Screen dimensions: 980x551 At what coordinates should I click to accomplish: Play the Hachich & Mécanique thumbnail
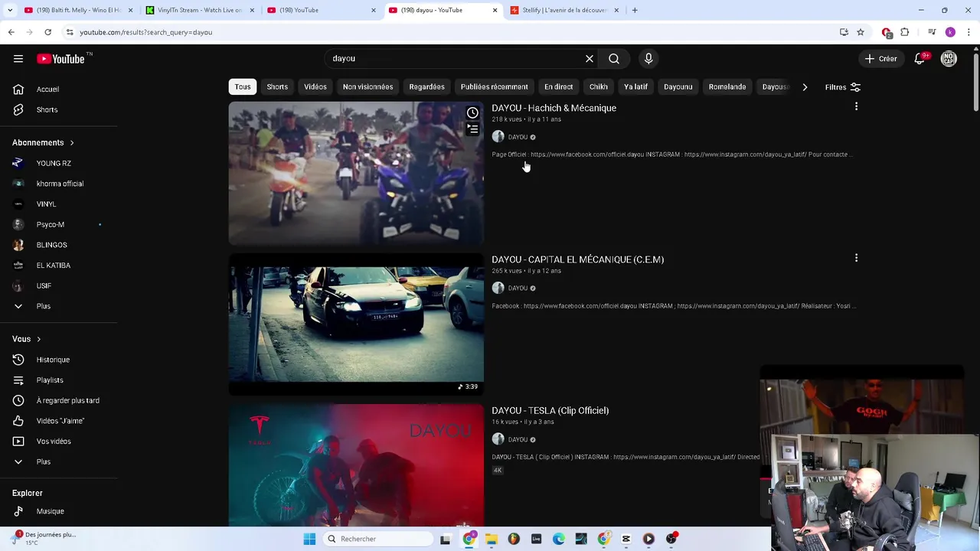tap(356, 173)
